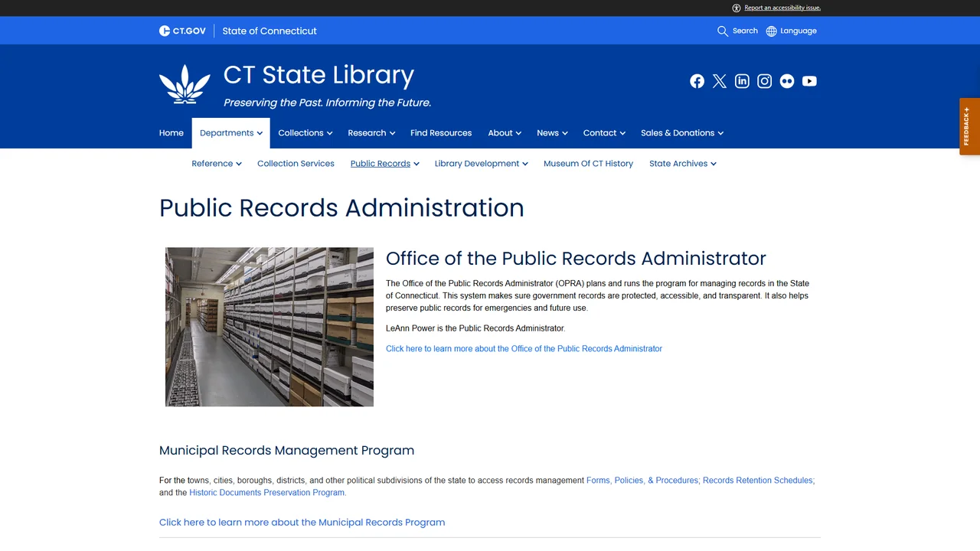This screenshot has height=551, width=980.
Task: Click the accessibility icon in top bar
Action: (737, 8)
